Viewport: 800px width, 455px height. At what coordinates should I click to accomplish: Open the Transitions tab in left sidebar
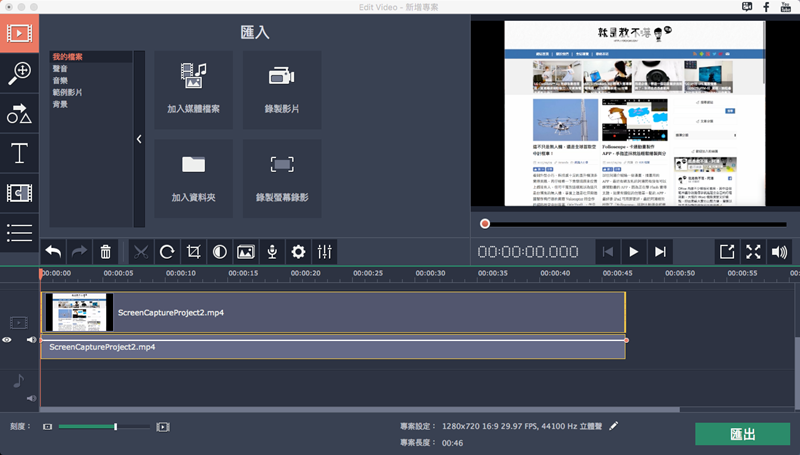[x=19, y=193]
